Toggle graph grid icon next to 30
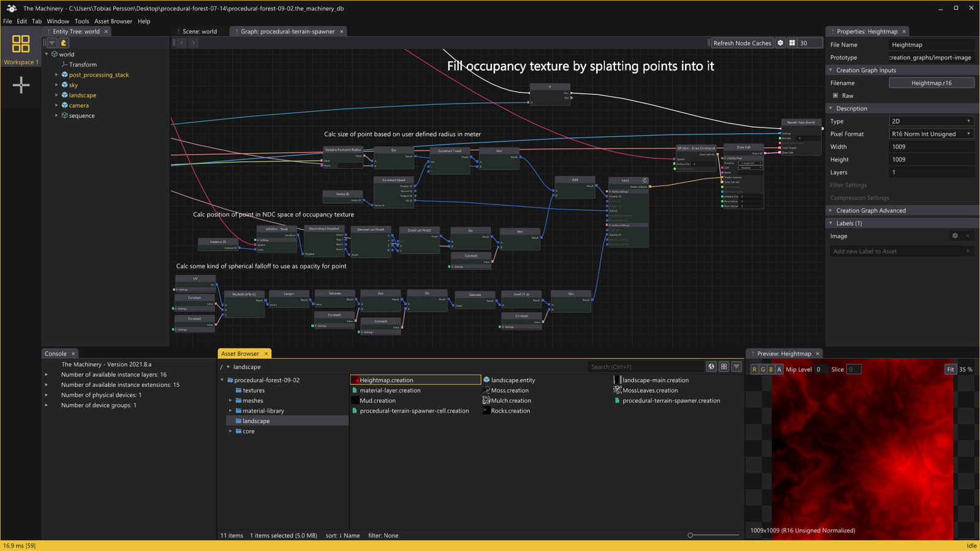Viewport: 980px width, 551px height. click(x=792, y=43)
